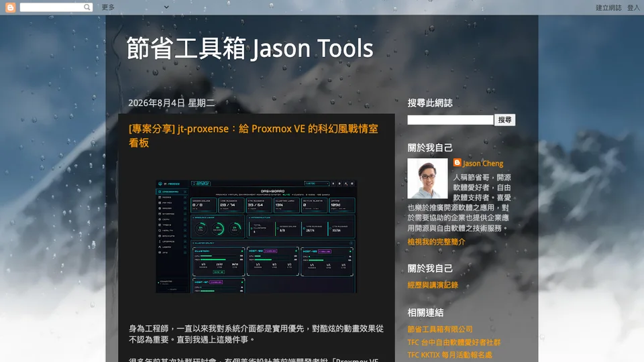The height and width of the screenshot is (362, 644).
Task: Open 經歷與講演記錄 link
Action: [x=433, y=285]
